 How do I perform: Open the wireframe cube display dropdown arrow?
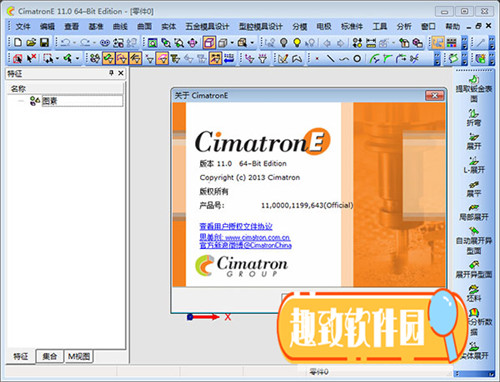pyautogui.click(x=232, y=43)
